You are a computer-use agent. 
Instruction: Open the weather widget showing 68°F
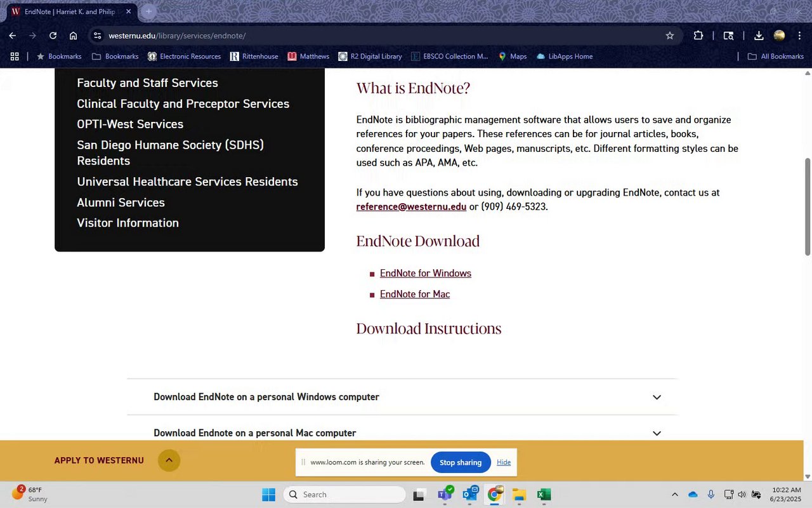coord(29,495)
